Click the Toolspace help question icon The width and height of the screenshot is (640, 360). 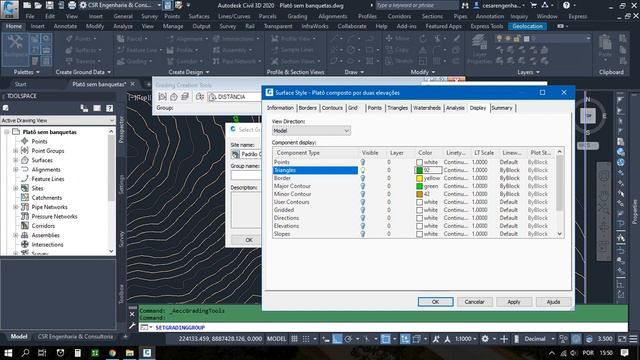[109, 108]
